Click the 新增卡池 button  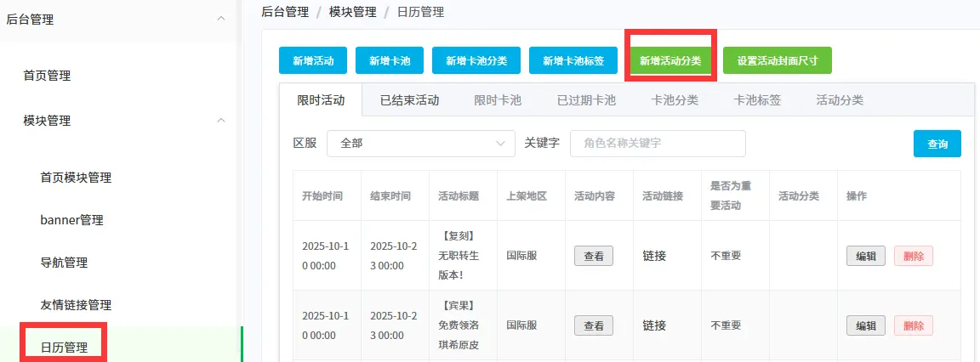[390, 60]
